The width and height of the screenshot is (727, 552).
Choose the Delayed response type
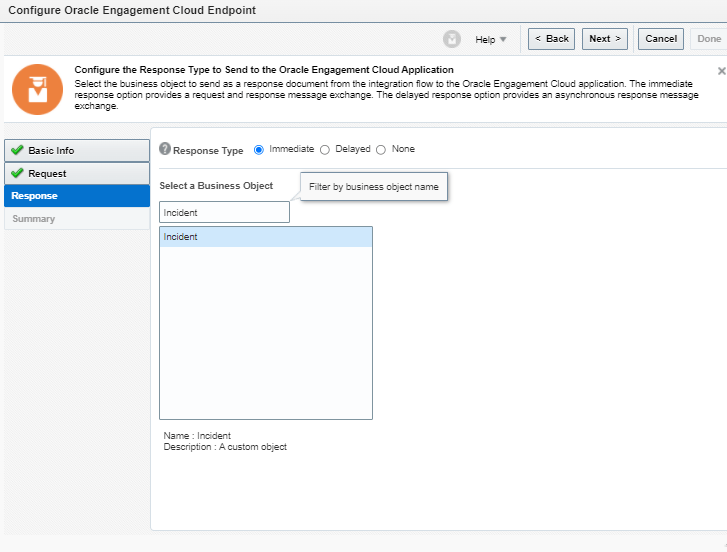coord(324,150)
